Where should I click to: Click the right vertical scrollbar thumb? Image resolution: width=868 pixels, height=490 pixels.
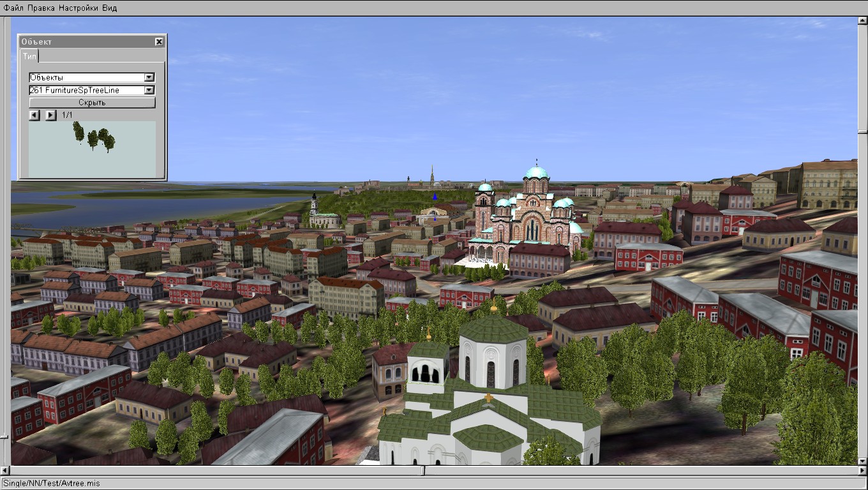pos(862,131)
